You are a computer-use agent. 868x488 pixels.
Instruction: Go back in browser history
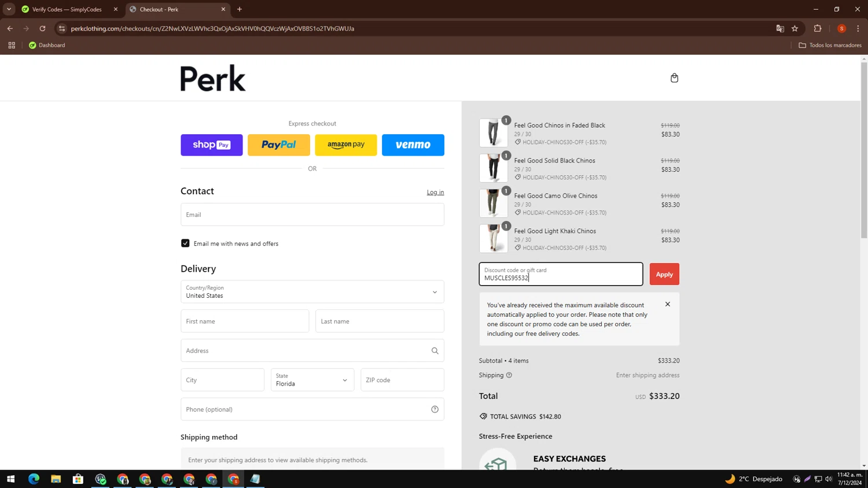10,28
